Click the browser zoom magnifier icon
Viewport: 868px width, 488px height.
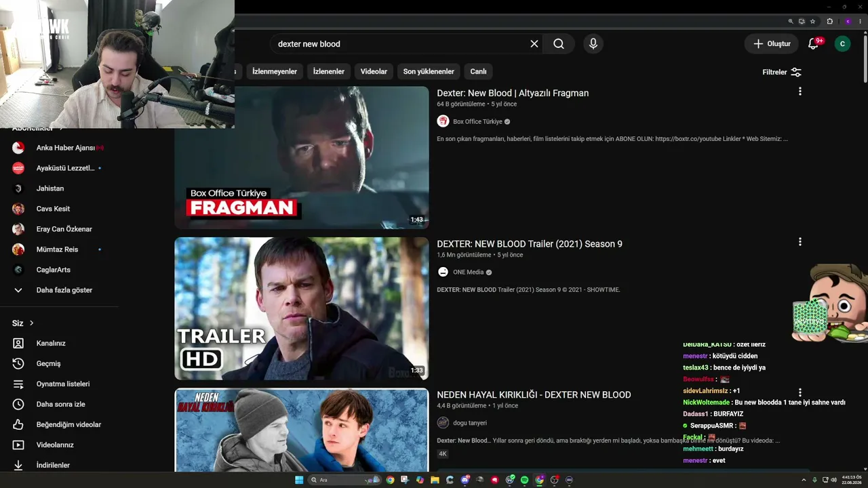click(x=791, y=22)
